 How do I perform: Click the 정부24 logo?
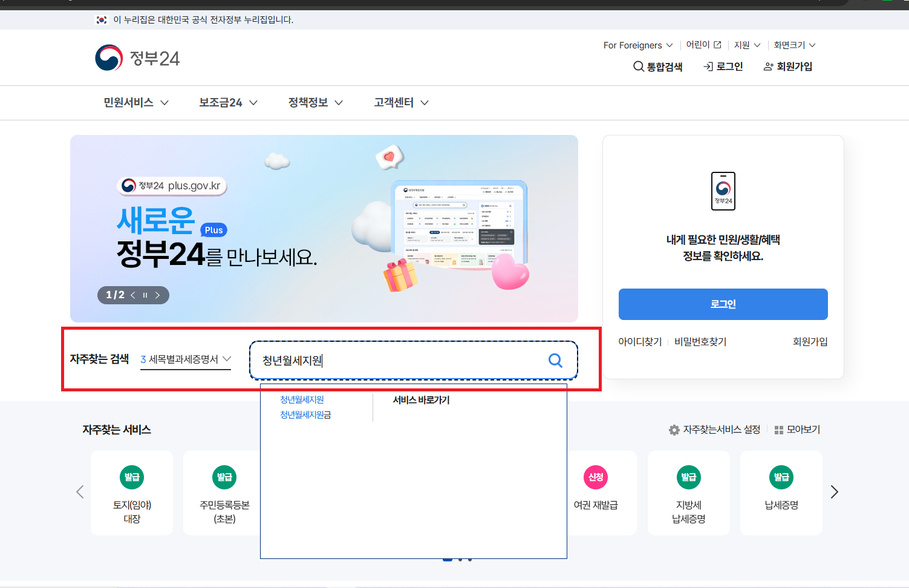tap(137, 58)
